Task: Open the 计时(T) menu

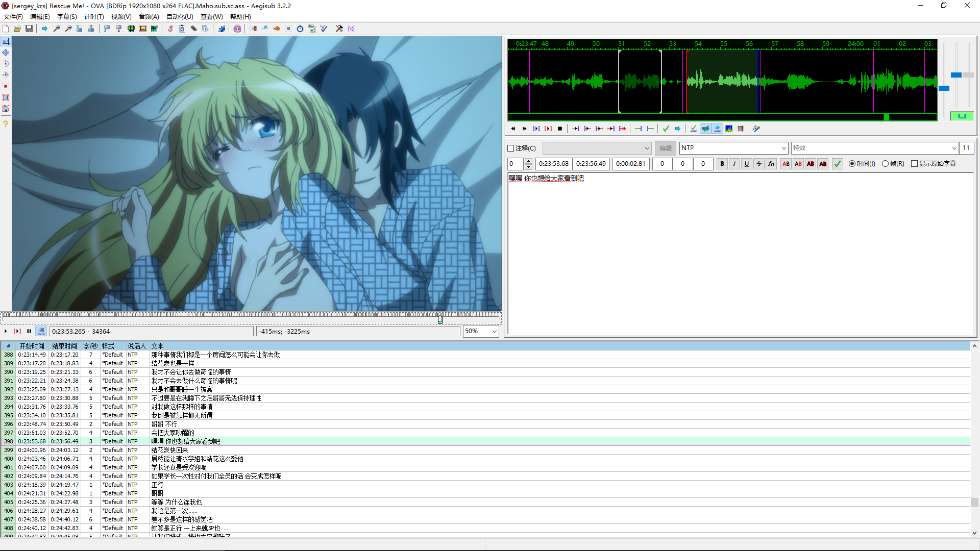Action: pos(94,17)
